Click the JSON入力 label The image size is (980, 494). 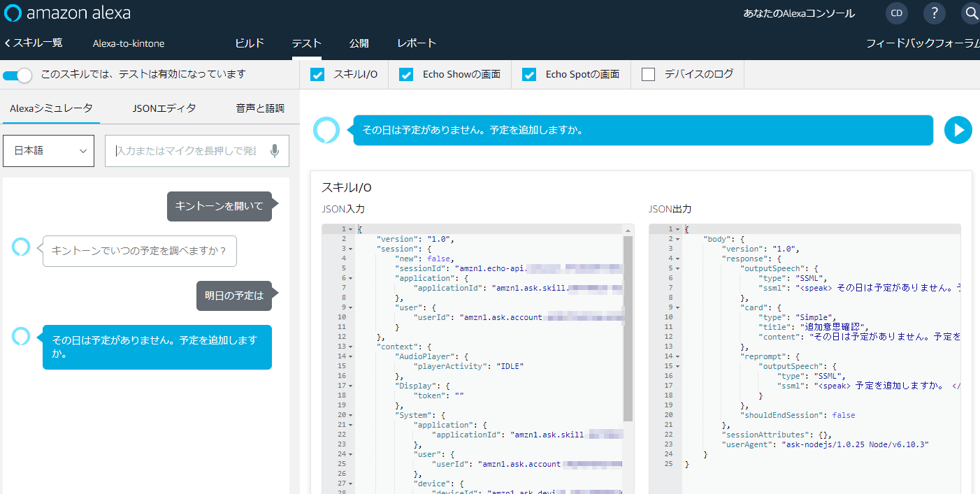coord(343,209)
